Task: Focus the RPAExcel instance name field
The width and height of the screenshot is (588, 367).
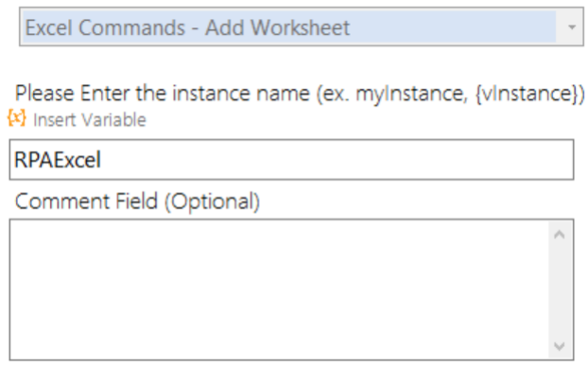Action: [x=291, y=160]
